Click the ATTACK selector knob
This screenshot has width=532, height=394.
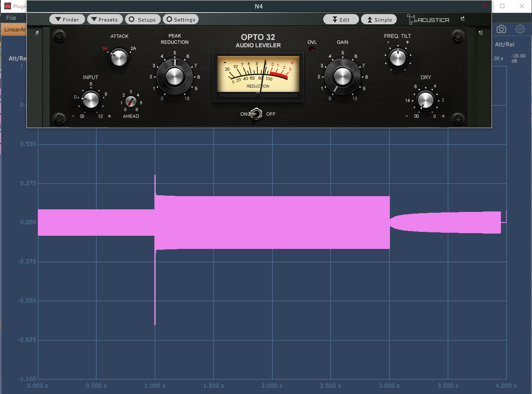click(119, 58)
